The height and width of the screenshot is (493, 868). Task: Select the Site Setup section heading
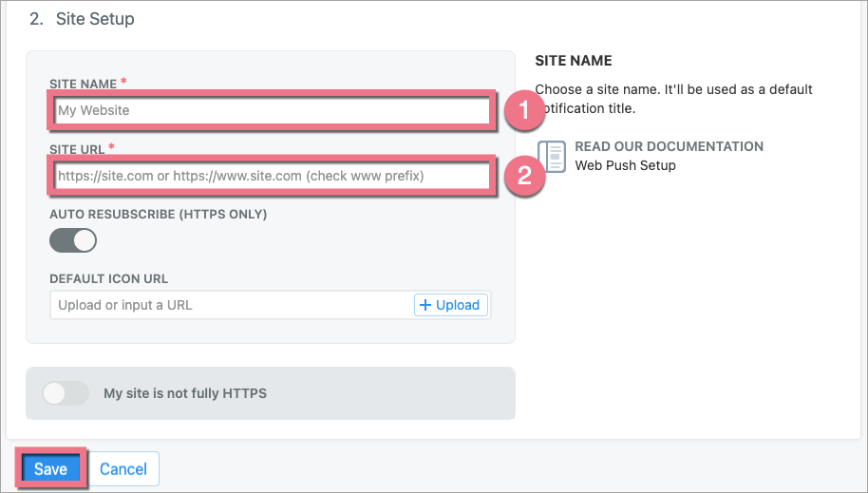click(94, 19)
